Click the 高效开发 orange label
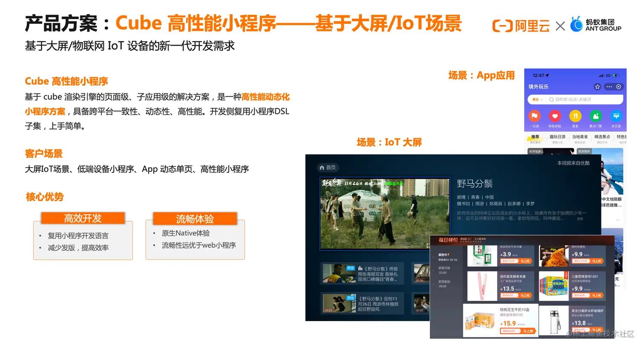The height and width of the screenshot is (348, 644). [x=83, y=218]
